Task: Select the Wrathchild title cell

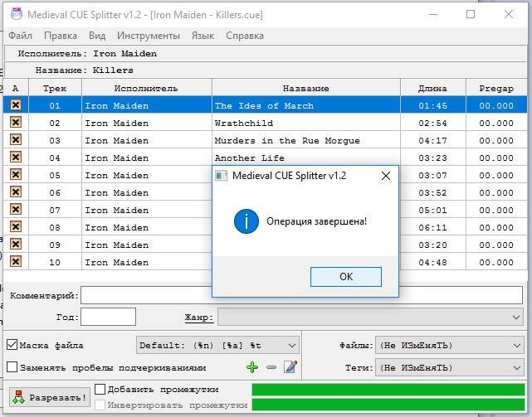Action: 306,123
